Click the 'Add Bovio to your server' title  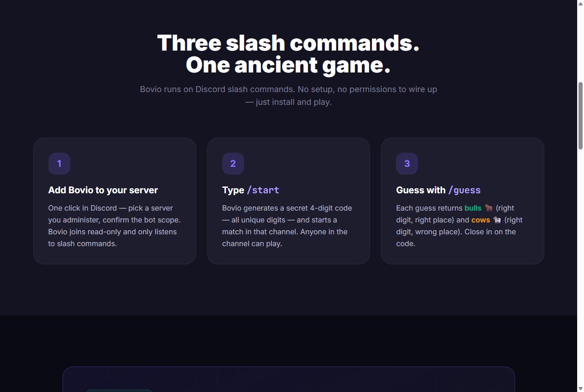point(103,190)
